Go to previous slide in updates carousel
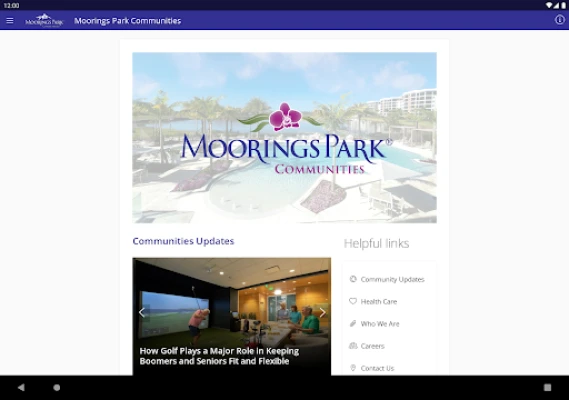 click(142, 312)
